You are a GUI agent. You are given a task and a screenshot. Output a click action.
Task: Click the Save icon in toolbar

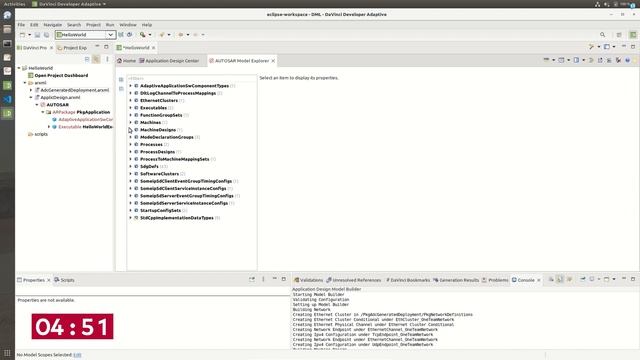[37, 35]
